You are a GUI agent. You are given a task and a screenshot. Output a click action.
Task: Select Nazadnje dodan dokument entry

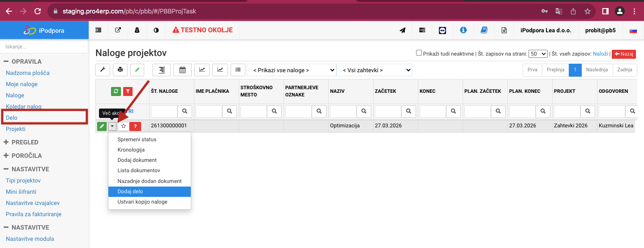[x=150, y=181]
